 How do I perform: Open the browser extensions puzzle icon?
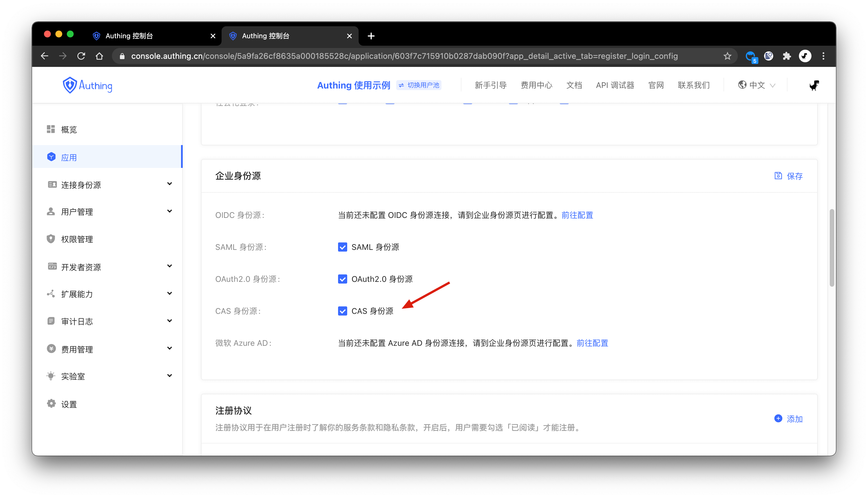787,56
